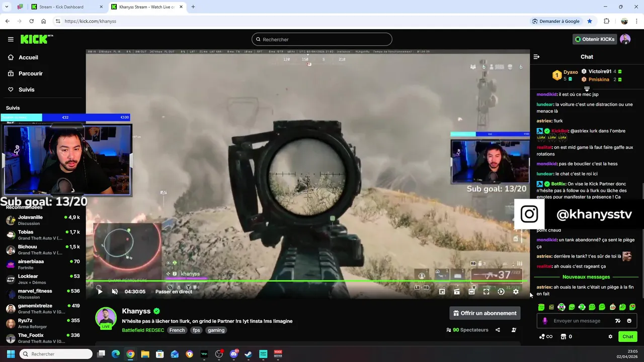Bookmark this page star icon
Screen dimensions: 644x362
tap(590, 21)
